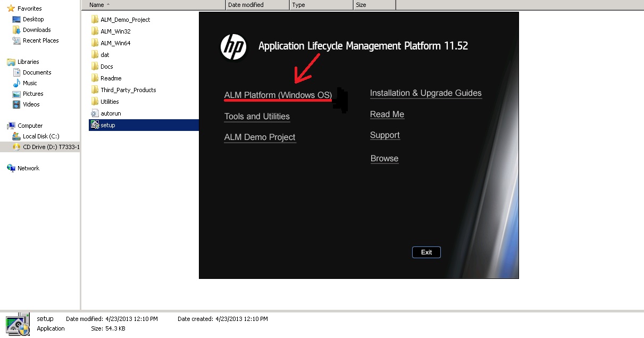The width and height of the screenshot is (644, 338).
Task: Click the Recent Places icon
Action: [x=16, y=40]
